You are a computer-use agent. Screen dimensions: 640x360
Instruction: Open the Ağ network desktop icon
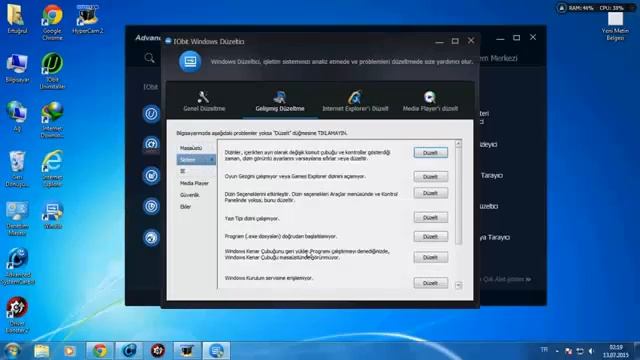17,117
